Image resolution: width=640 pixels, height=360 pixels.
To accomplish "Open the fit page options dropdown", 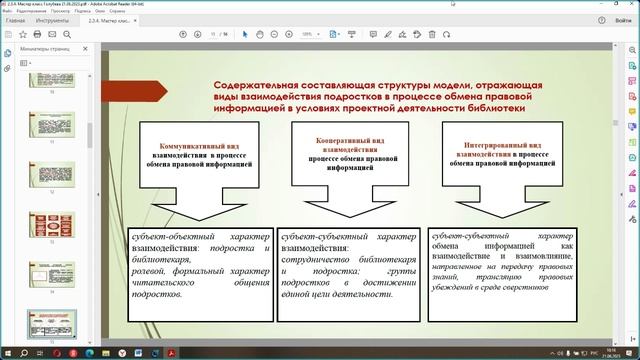I will point(335,35).
